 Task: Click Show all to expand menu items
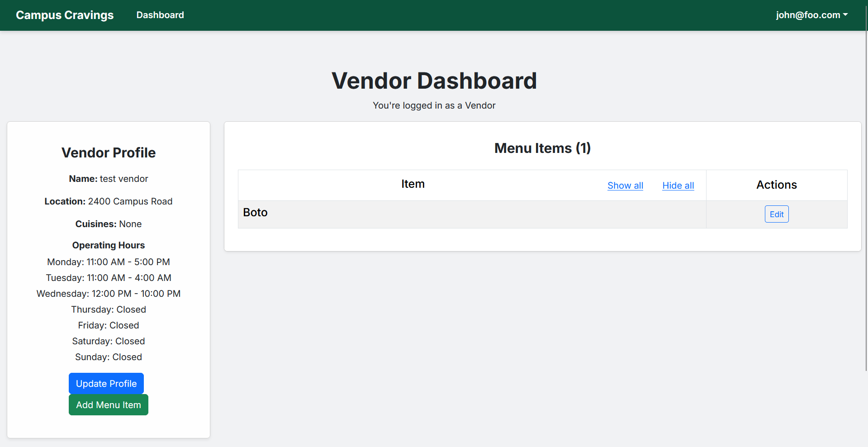click(625, 185)
